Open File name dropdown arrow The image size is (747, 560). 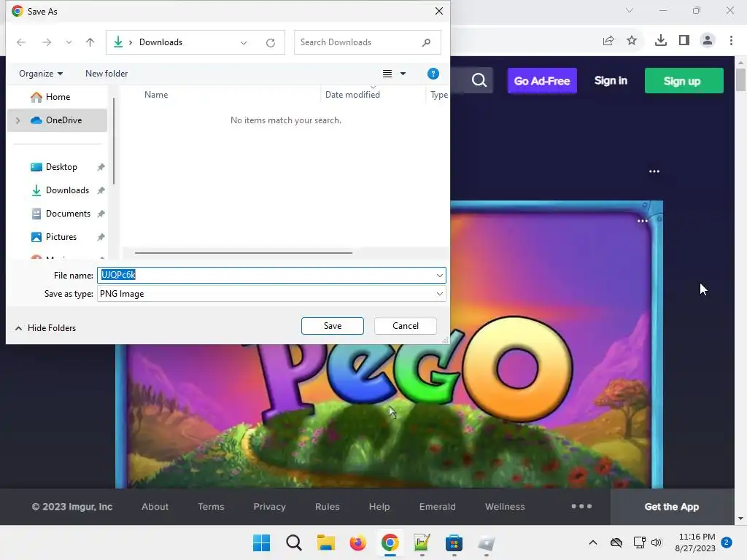point(439,275)
